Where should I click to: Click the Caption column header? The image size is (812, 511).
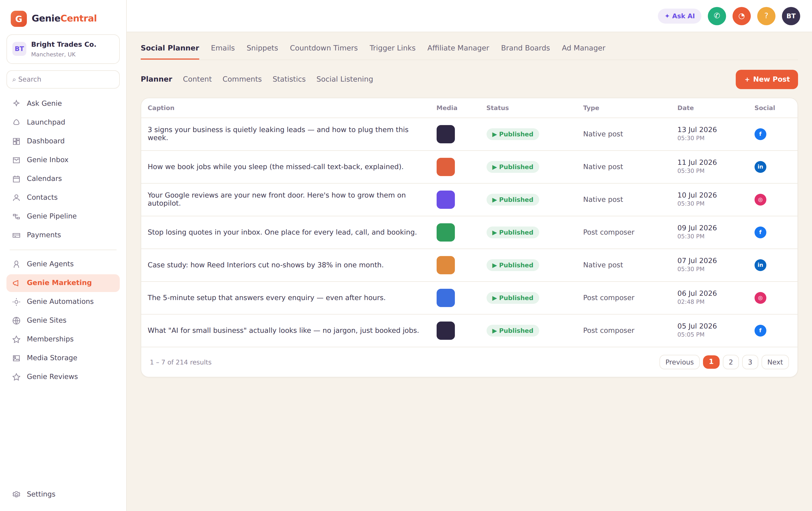coord(161,108)
